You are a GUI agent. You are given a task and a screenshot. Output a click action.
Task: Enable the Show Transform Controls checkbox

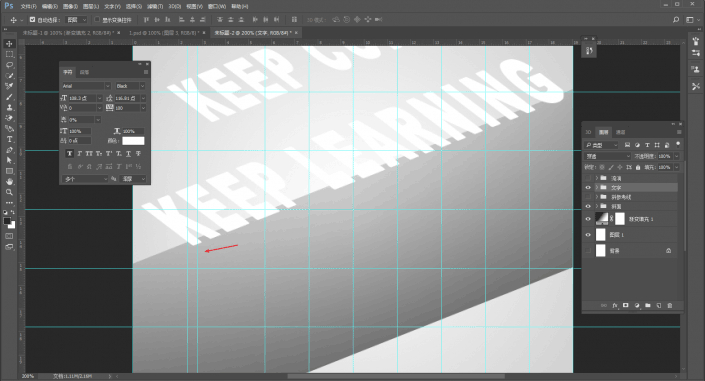[97, 20]
